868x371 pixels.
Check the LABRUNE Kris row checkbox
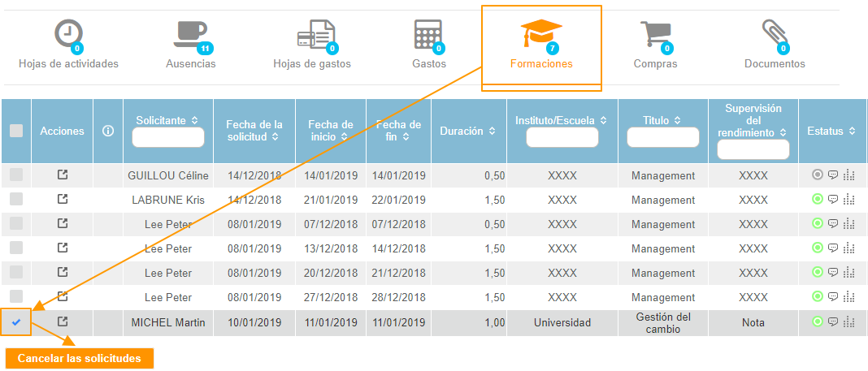coord(16,200)
